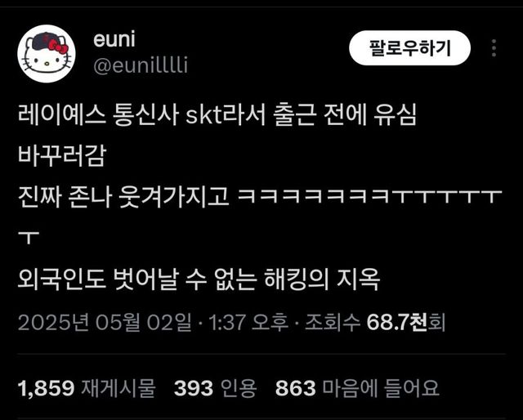Click the 팔로우하기 follow button
523x420 pixels.
[409, 47]
